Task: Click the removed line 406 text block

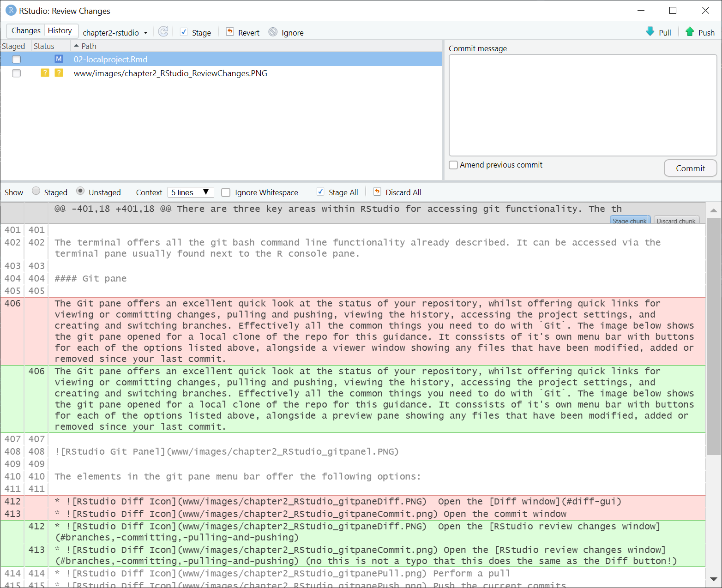Action: (374, 331)
